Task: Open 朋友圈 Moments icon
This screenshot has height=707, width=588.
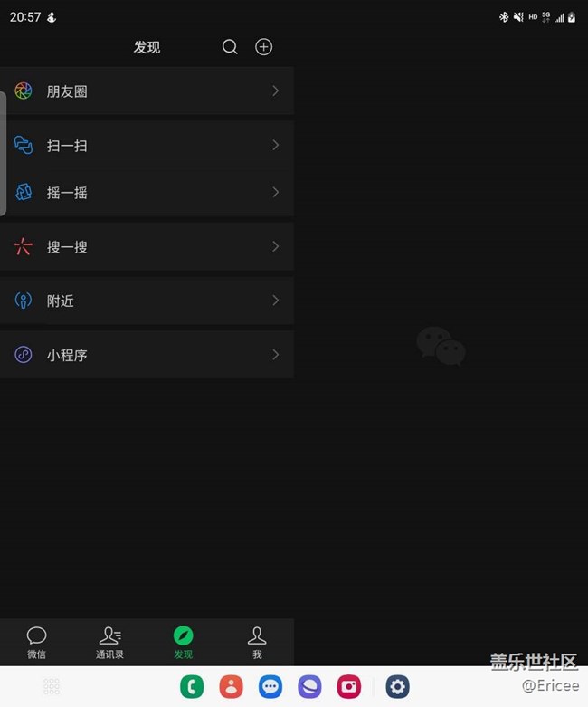Action: 24,91
